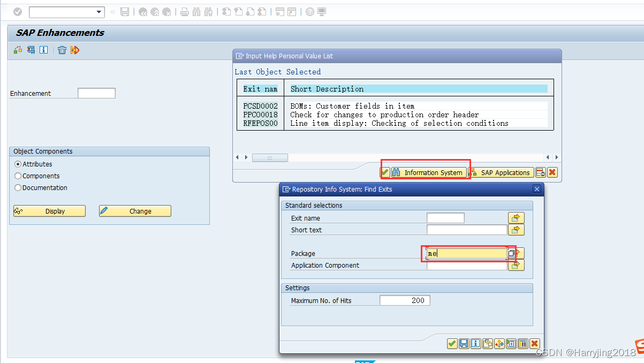This screenshot has width=644, height=363.
Task: Click the Short text input field
Action: (467, 230)
